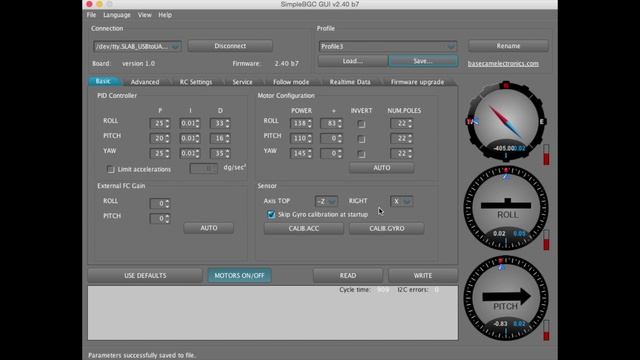Enable Limit accelerations checkbox

click(x=111, y=169)
